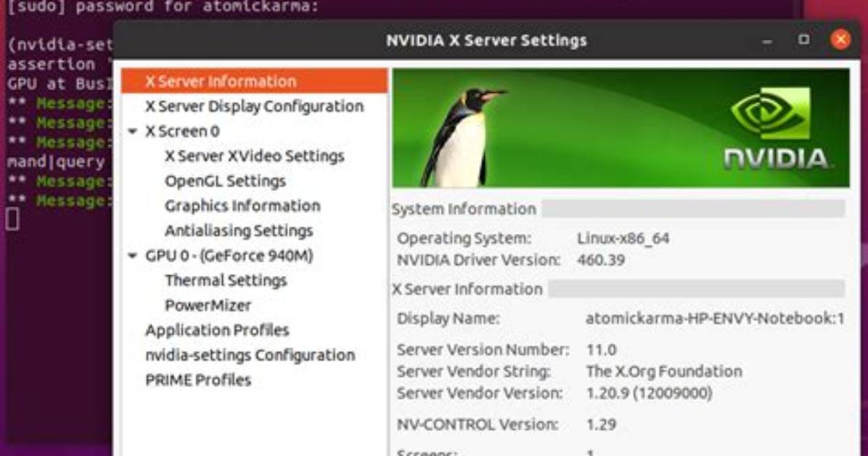Open nvidia-settings Configuration page
The image size is (868, 456).
coord(250,355)
